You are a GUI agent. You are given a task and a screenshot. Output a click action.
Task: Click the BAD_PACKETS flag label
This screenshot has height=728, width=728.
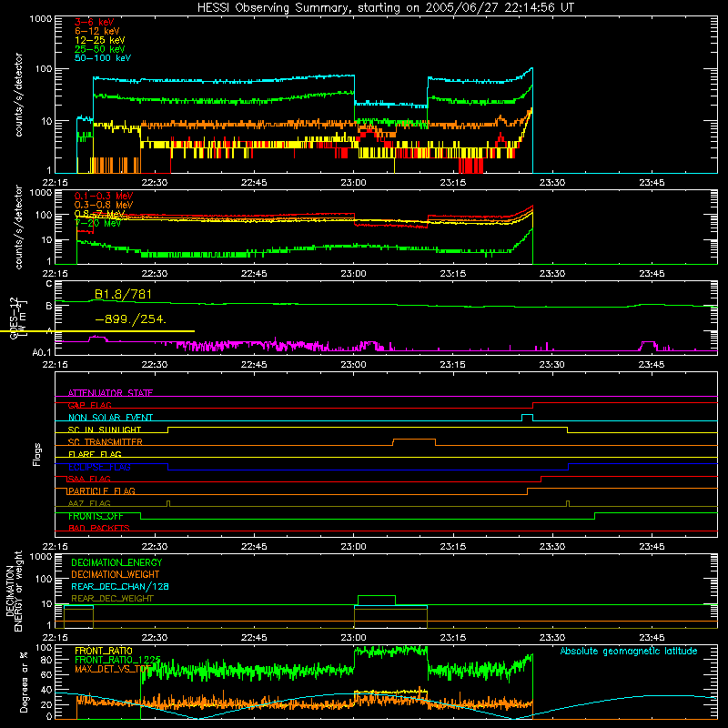coord(99,528)
